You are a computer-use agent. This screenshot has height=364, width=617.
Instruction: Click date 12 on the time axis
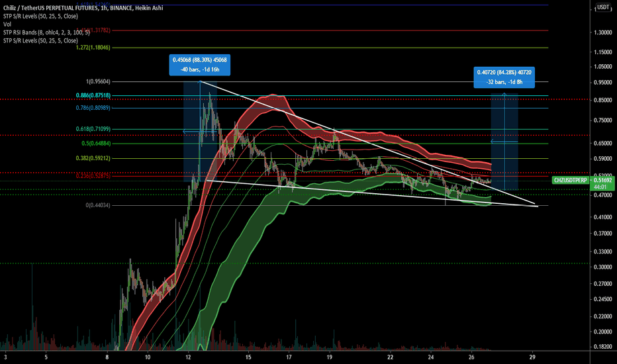[x=188, y=357]
